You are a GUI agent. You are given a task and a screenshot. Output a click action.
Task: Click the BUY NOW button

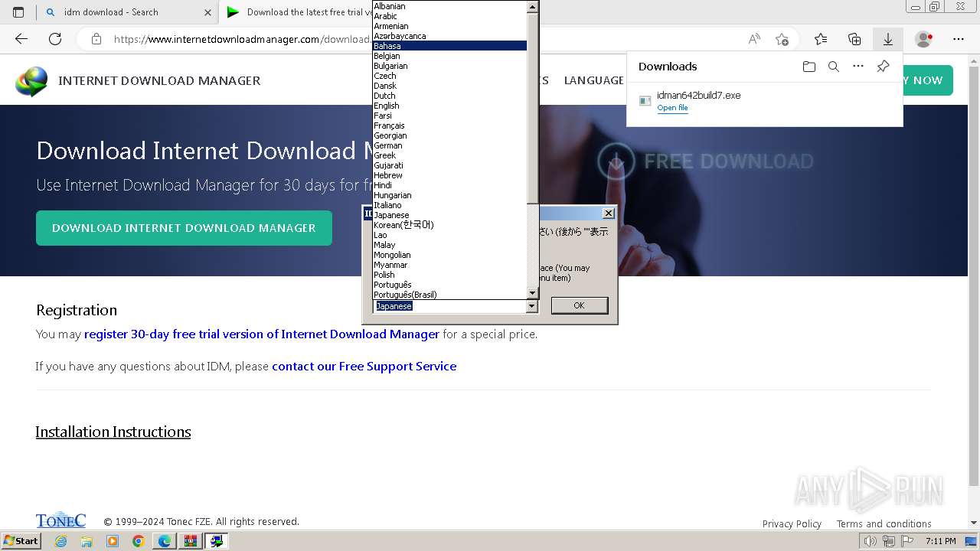pyautogui.click(x=928, y=80)
